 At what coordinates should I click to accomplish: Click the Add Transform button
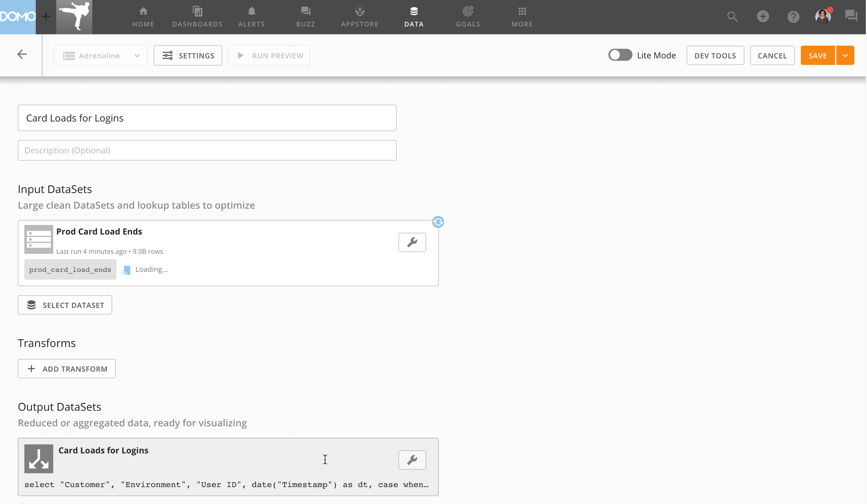[67, 369]
